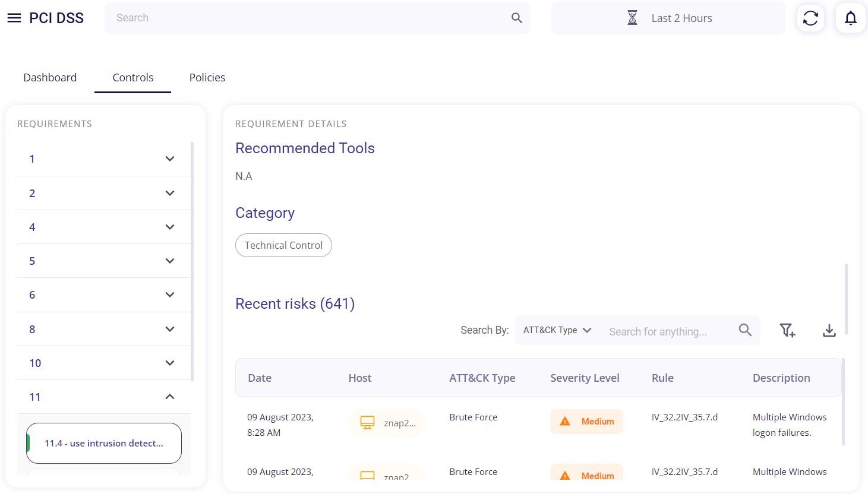The width and height of the screenshot is (868, 494).
Task: Click the hourglass time range icon
Action: [633, 18]
